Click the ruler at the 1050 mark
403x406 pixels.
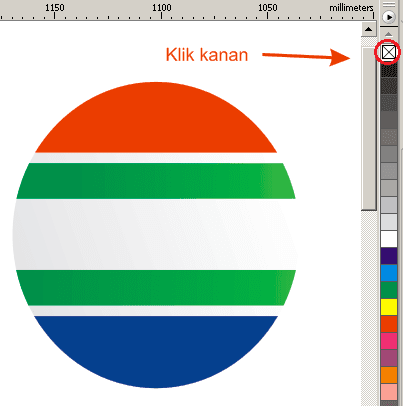coord(268,8)
